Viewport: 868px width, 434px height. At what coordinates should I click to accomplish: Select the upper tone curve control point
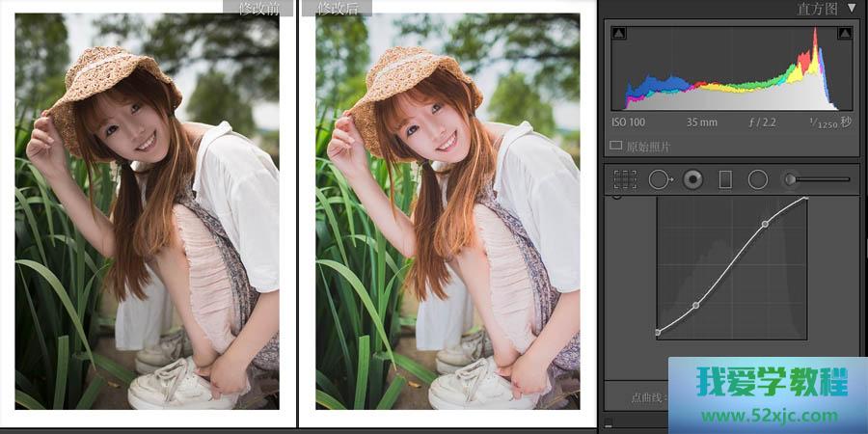click(765, 224)
